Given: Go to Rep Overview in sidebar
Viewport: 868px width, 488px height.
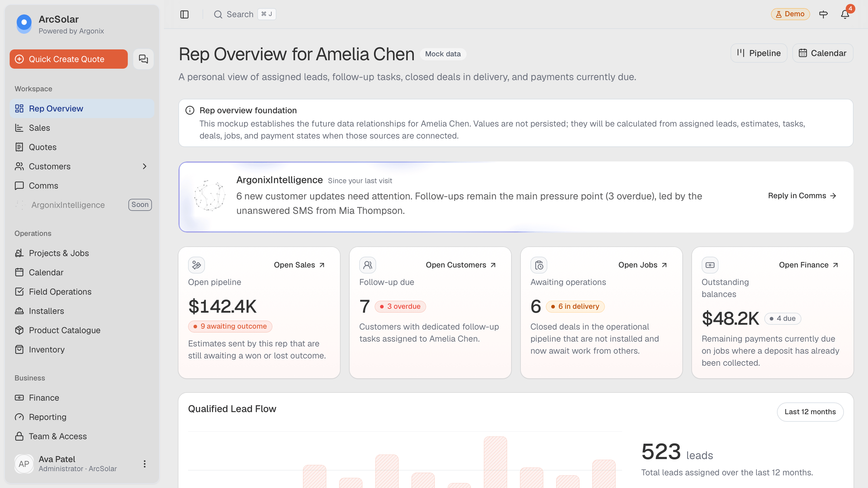Looking at the screenshot, I should click(82, 108).
